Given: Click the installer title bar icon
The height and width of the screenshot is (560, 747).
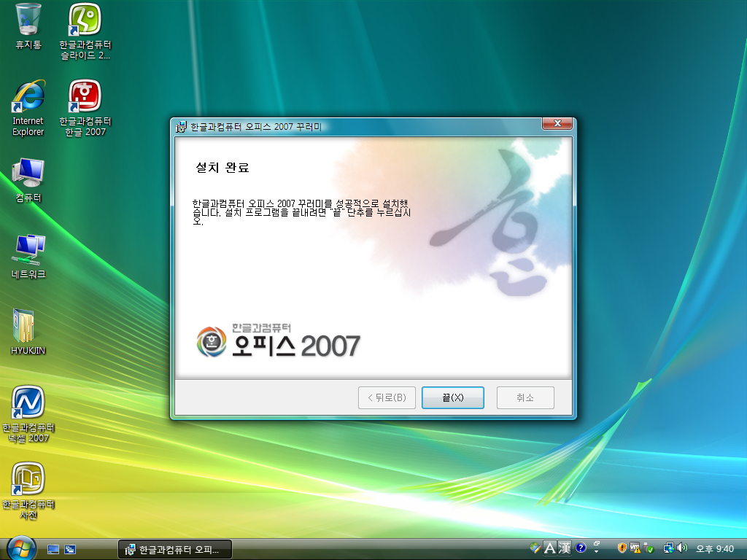Looking at the screenshot, I should pyautogui.click(x=181, y=127).
